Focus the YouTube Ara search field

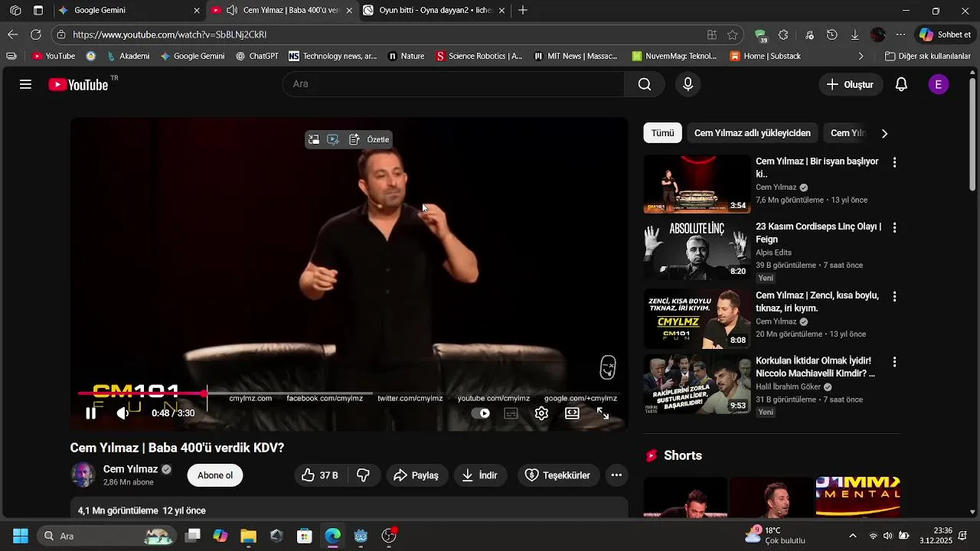tap(453, 84)
